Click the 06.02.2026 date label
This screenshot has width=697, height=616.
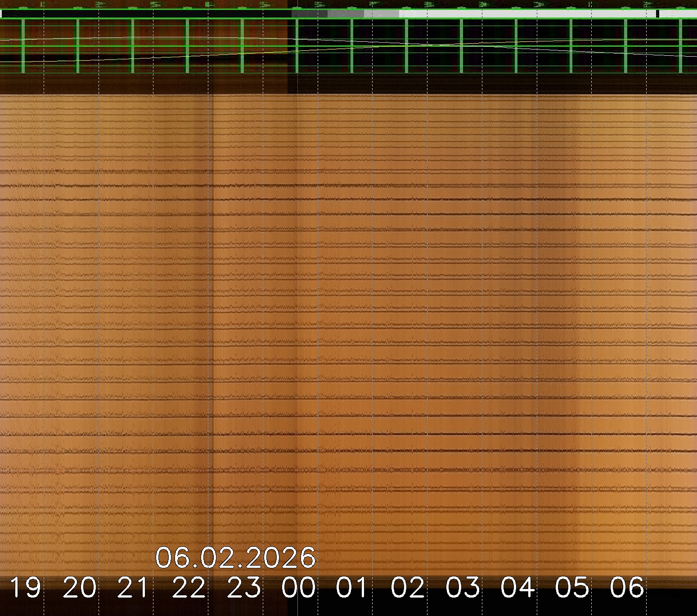[235, 558]
